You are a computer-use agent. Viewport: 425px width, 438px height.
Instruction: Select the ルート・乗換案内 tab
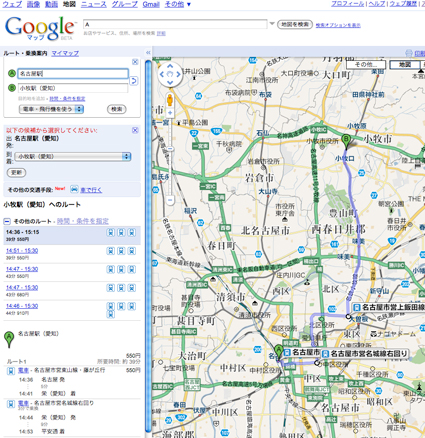25,53
